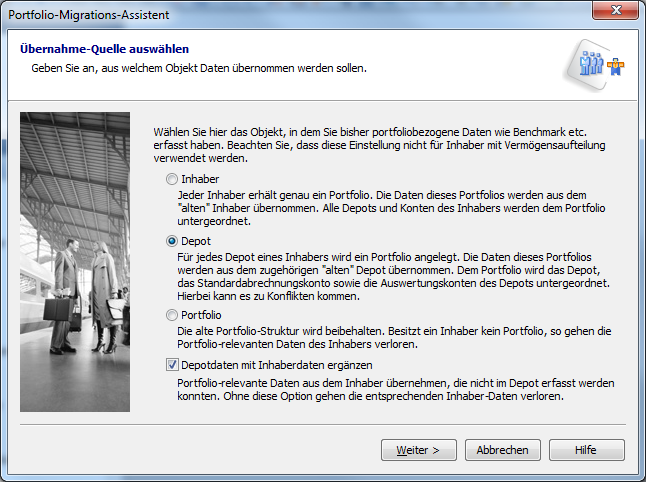Choose the Depot radio option
This screenshot has width=646, height=482.
click(171, 241)
